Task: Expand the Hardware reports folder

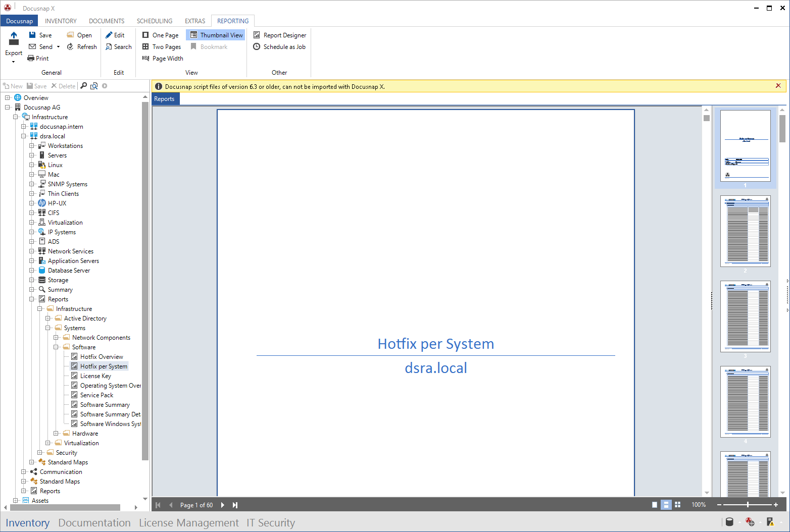Action: (56, 434)
